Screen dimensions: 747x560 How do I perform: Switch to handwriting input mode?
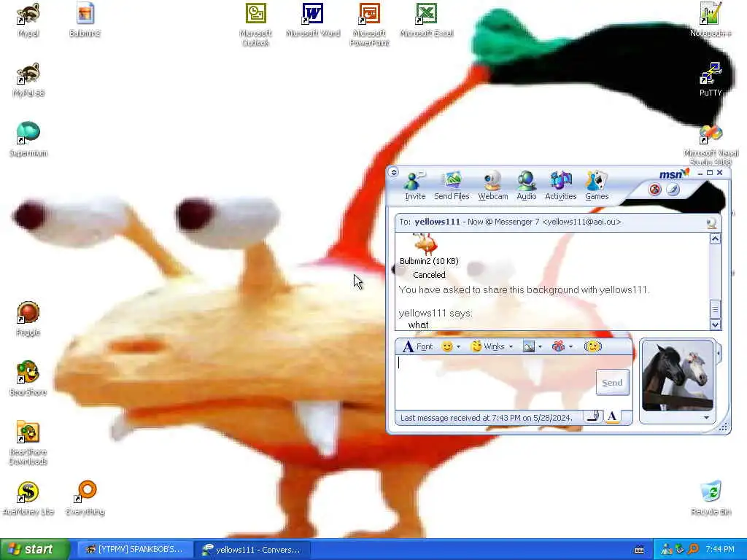(x=593, y=417)
